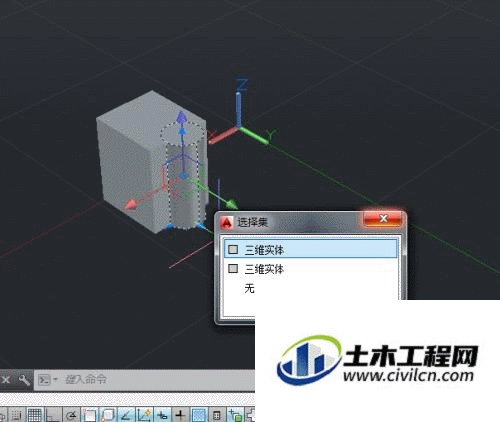Click the green Y-axis move gizmo arrow
Image resolution: width=500 pixels, height=422 pixels.
[232, 204]
